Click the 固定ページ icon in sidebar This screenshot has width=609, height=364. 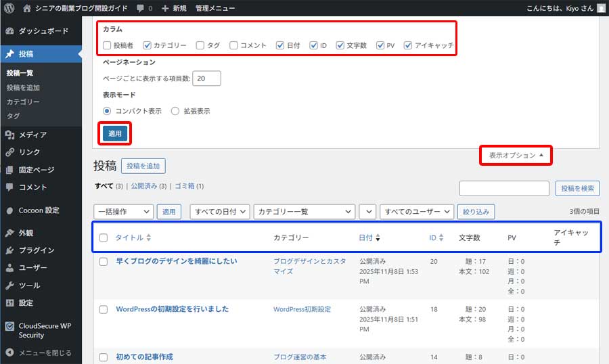[9, 170]
